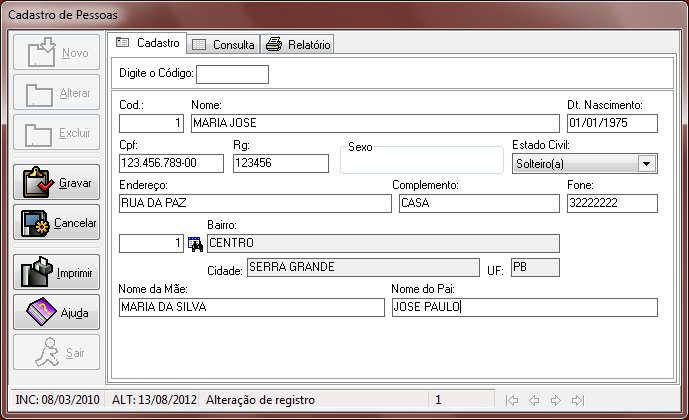Click the Cpf input field

click(172, 163)
